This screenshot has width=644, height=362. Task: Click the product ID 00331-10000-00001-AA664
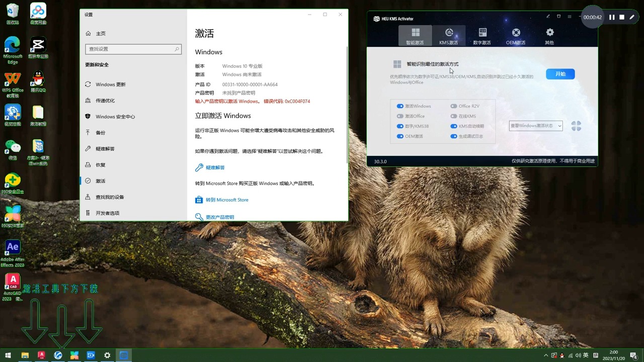pos(250,84)
